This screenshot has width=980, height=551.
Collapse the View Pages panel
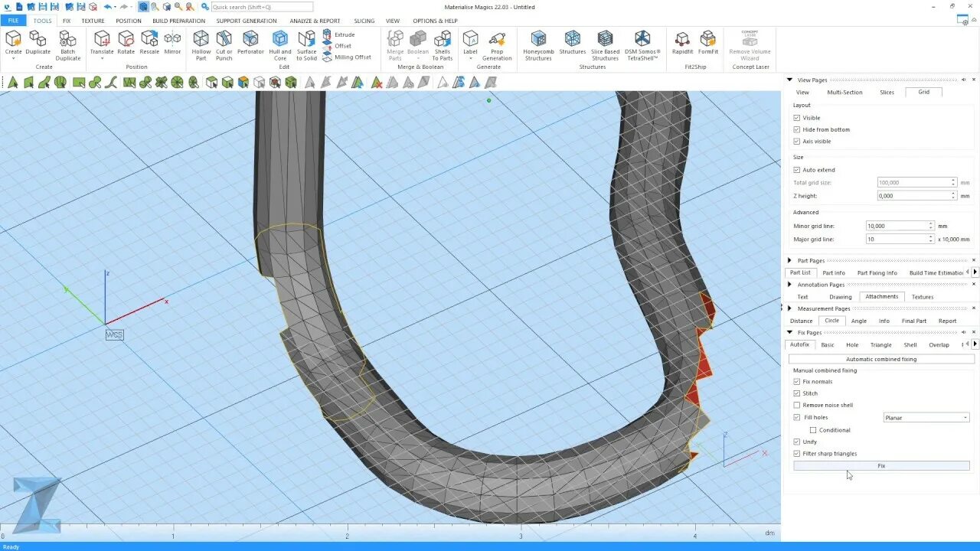789,80
